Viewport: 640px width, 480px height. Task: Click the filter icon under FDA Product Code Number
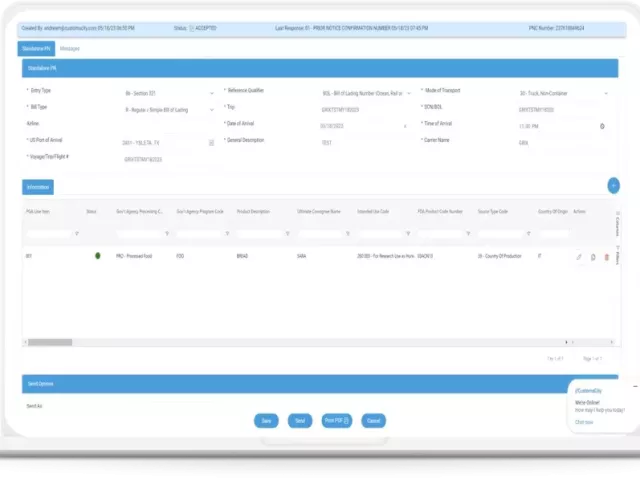[468, 233]
